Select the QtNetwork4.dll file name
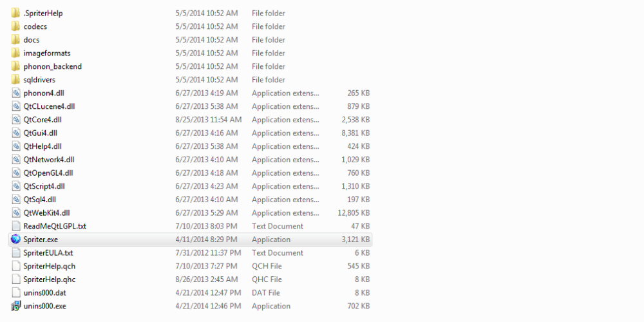This screenshot has height=322, width=644. (49, 159)
